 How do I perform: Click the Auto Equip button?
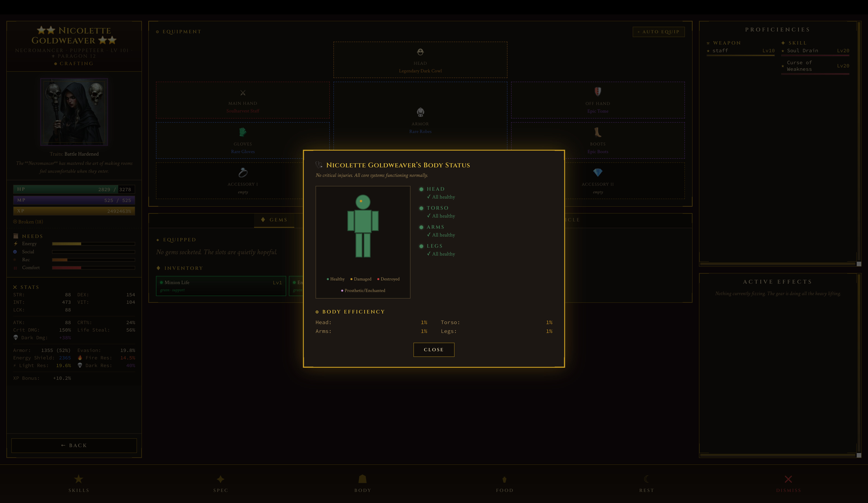click(x=659, y=32)
